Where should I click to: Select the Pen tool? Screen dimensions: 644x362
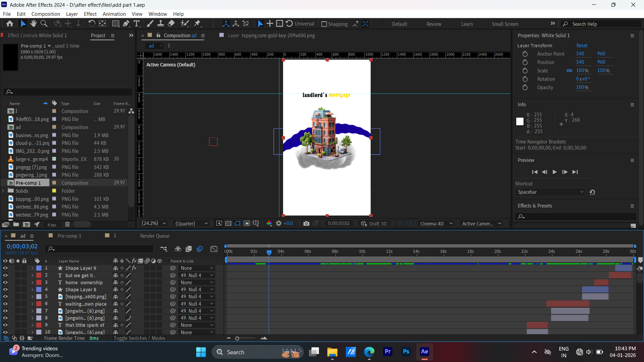click(x=126, y=23)
